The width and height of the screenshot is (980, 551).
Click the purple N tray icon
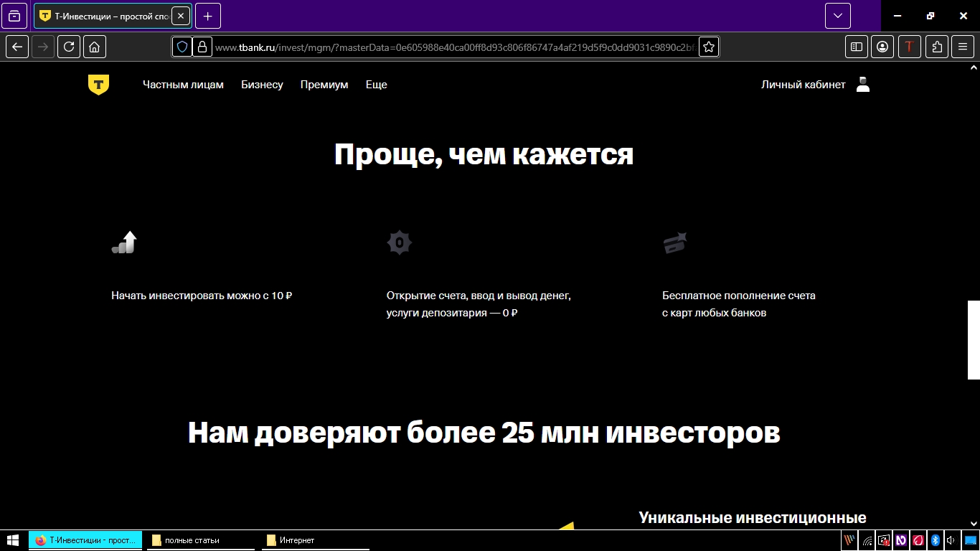[900, 540]
